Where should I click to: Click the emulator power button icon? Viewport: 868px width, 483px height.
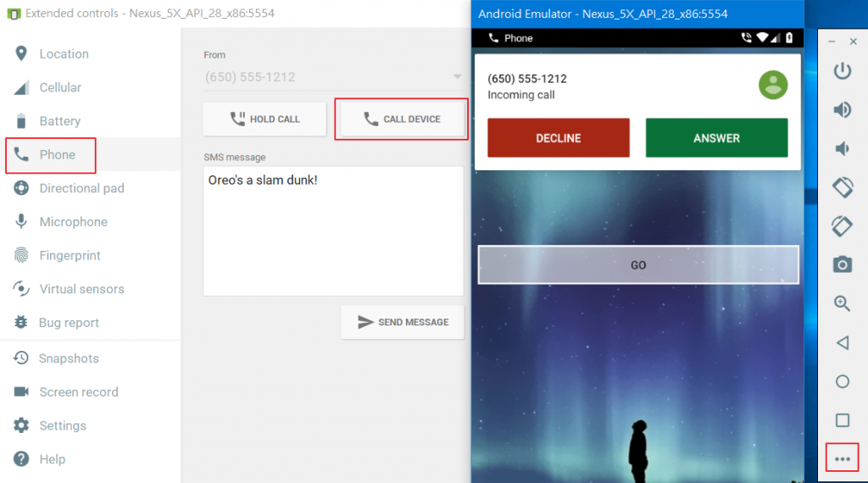coord(843,71)
